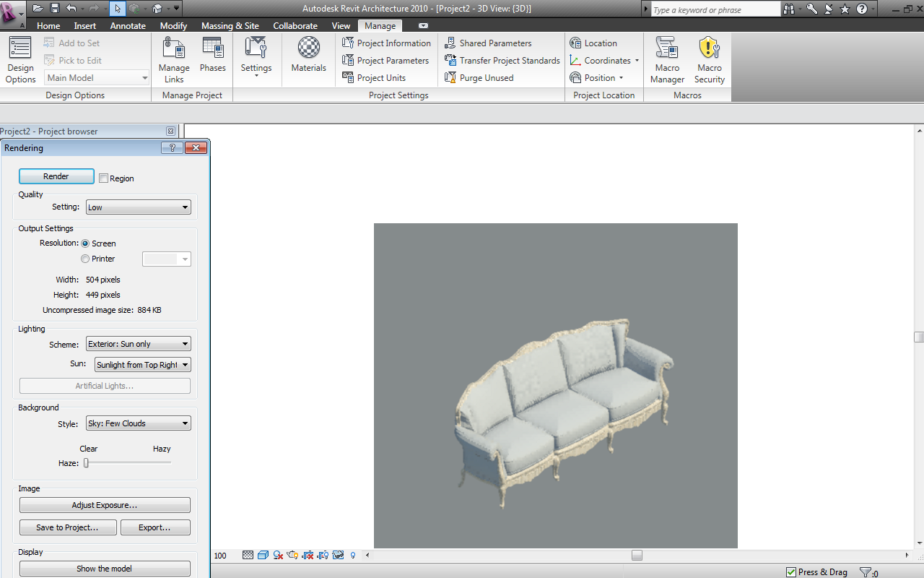Switch to the Annotate ribbon tab
Viewport: 924px width, 578px height.
[128, 26]
